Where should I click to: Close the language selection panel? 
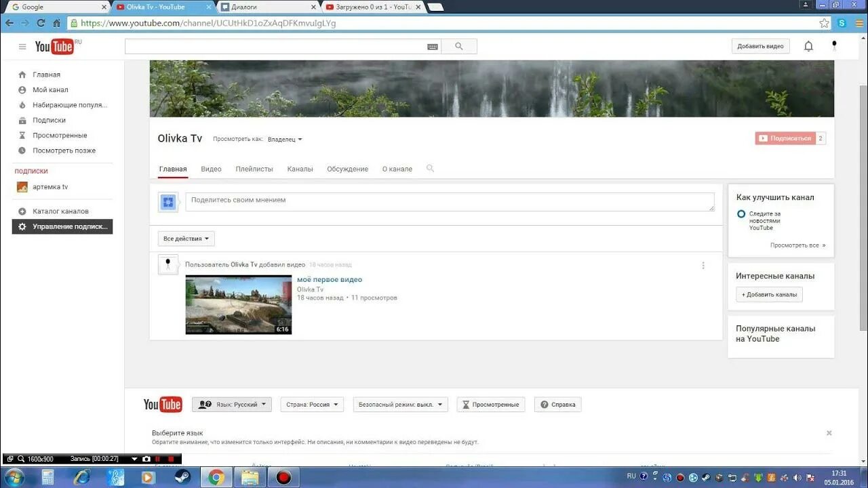click(829, 433)
